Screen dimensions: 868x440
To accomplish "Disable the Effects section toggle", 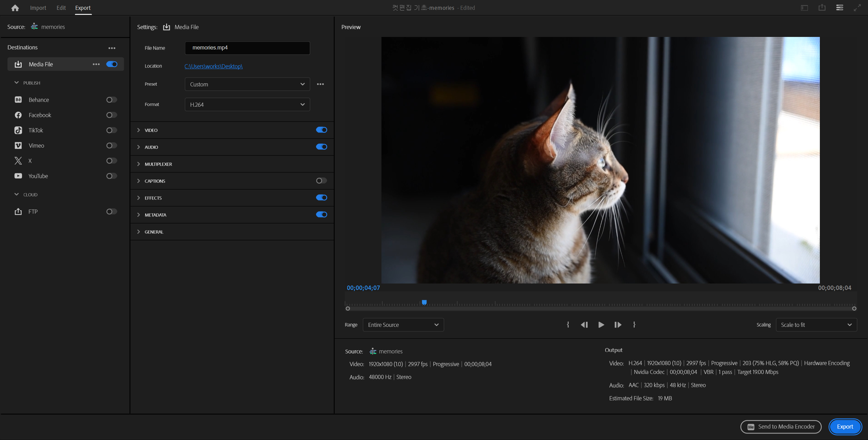I will tap(321, 198).
